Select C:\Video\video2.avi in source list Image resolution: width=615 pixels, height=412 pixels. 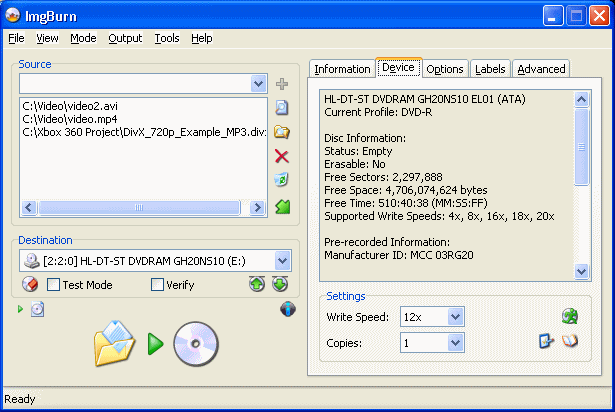pos(70,106)
